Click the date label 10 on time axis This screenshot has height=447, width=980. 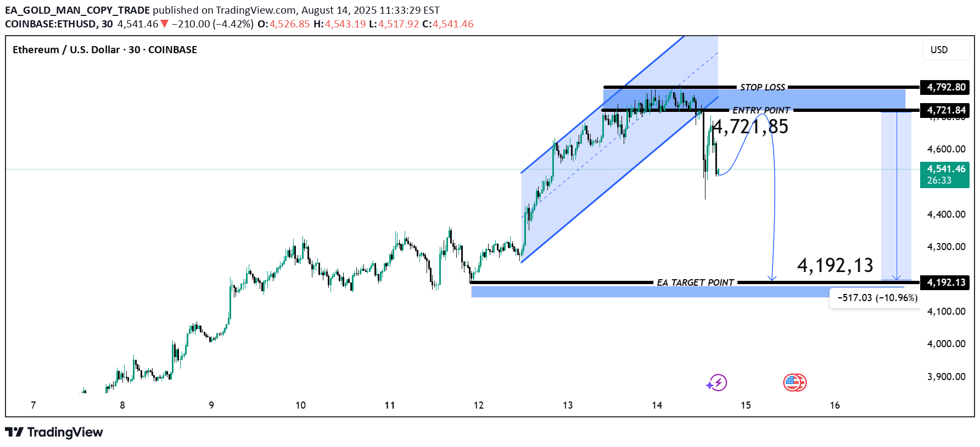coord(300,405)
